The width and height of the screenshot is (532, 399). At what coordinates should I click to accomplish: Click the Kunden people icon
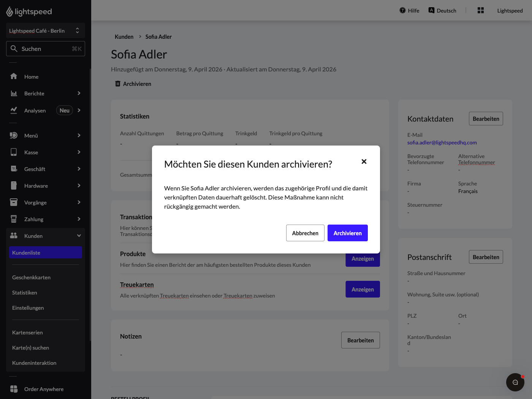pos(14,236)
